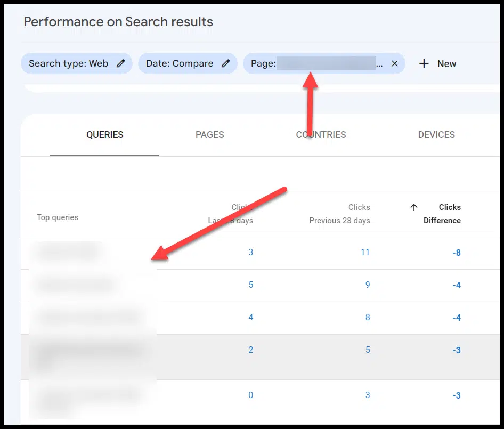This screenshot has height=429, width=504.
Task: Click the 11 previous clicks value
Action: click(x=365, y=252)
